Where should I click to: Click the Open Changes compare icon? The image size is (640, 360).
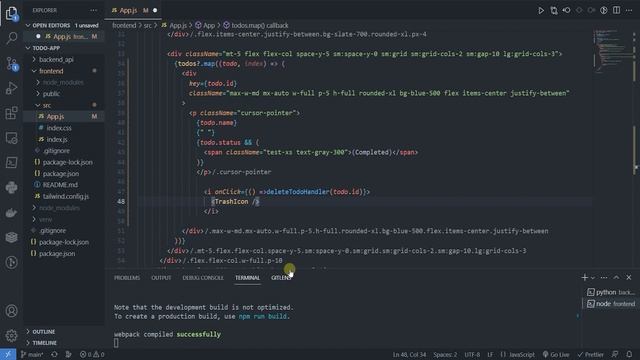point(554,10)
